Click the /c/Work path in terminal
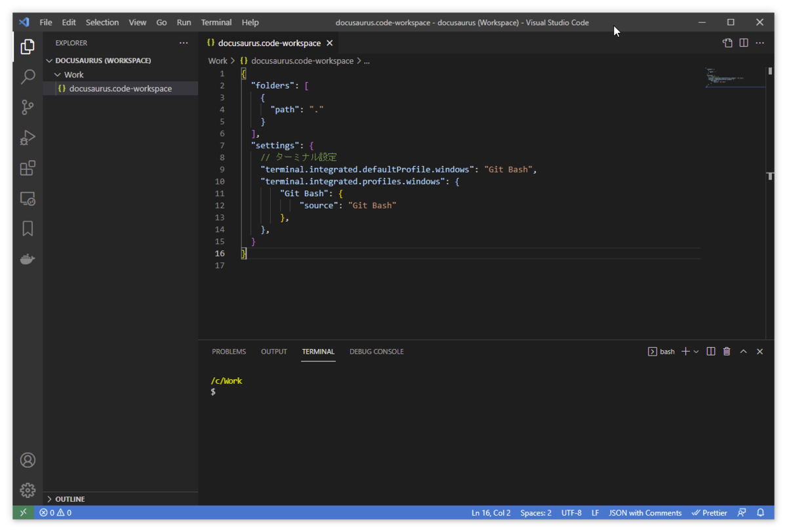Viewport: 787px width, 532px height. point(226,380)
